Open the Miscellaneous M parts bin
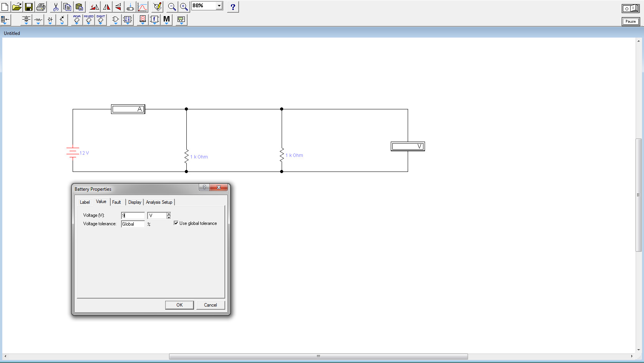The width and height of the screenshot is (644, 363). 166,20
